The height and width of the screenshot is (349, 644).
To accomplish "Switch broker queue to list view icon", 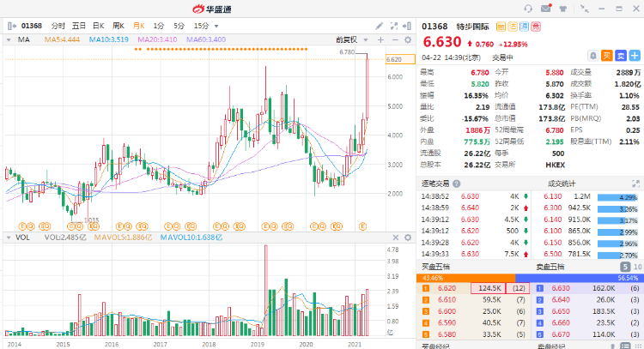I will (x=625, y=346).
